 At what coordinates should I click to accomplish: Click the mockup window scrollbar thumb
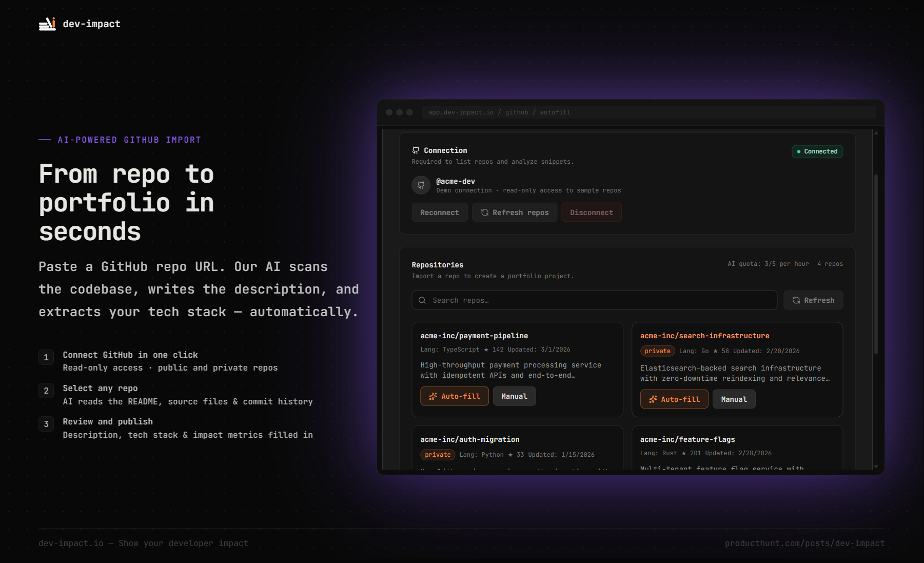pos(876,264)
